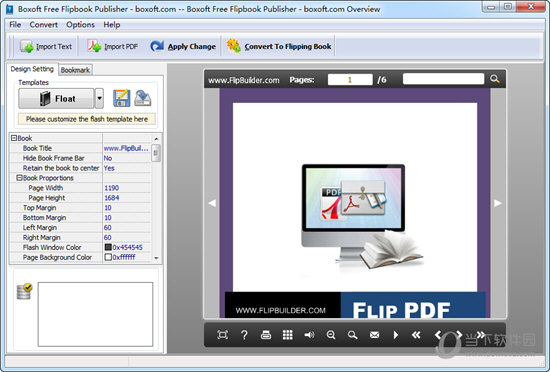
Task: Open the template dropdown arrow beside Float
Action: tap(99, 99)
